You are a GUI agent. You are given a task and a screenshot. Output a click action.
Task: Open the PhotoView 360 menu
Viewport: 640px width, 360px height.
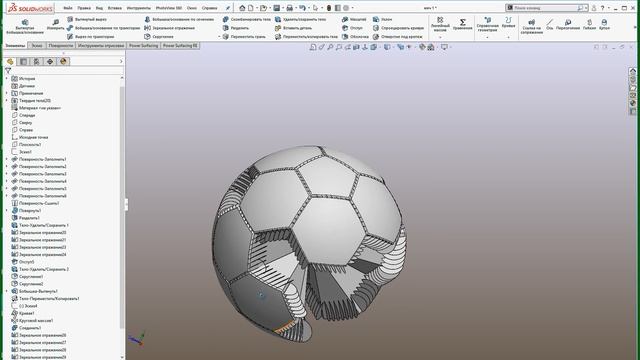click(x=169, y=8)
